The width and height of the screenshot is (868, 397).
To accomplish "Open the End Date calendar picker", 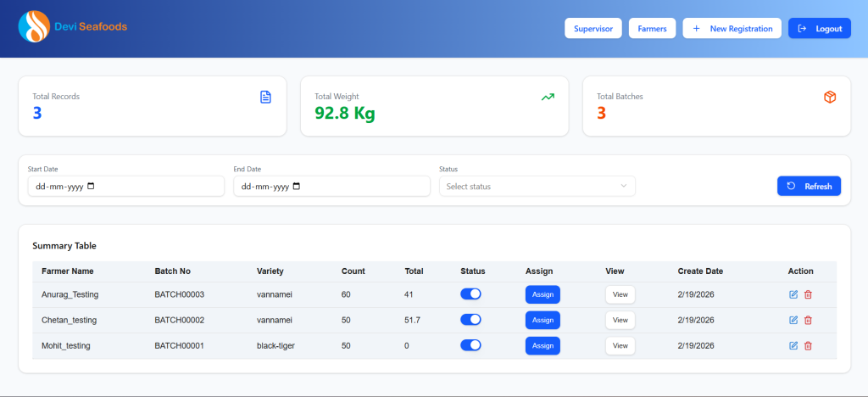I will tap(297, 186).
